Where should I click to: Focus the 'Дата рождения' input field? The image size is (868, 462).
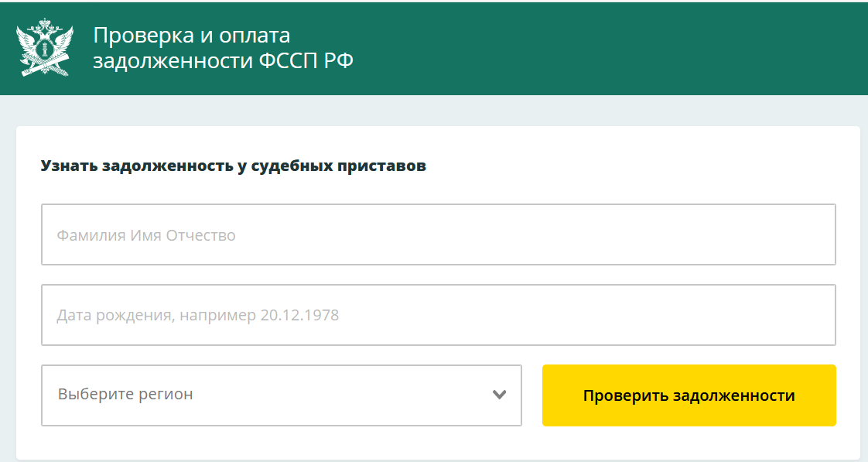point(439,315)
